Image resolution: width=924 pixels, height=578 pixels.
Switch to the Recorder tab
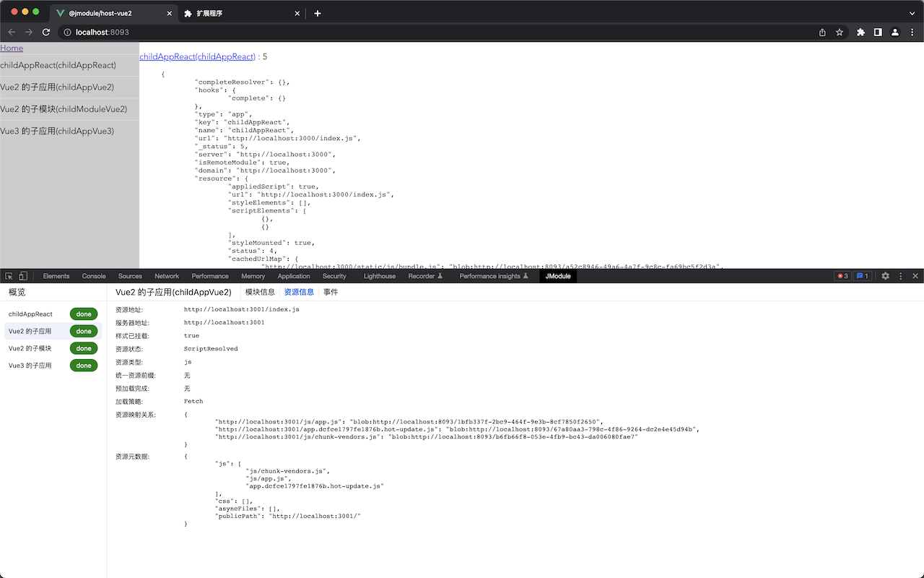pos(425,276)
